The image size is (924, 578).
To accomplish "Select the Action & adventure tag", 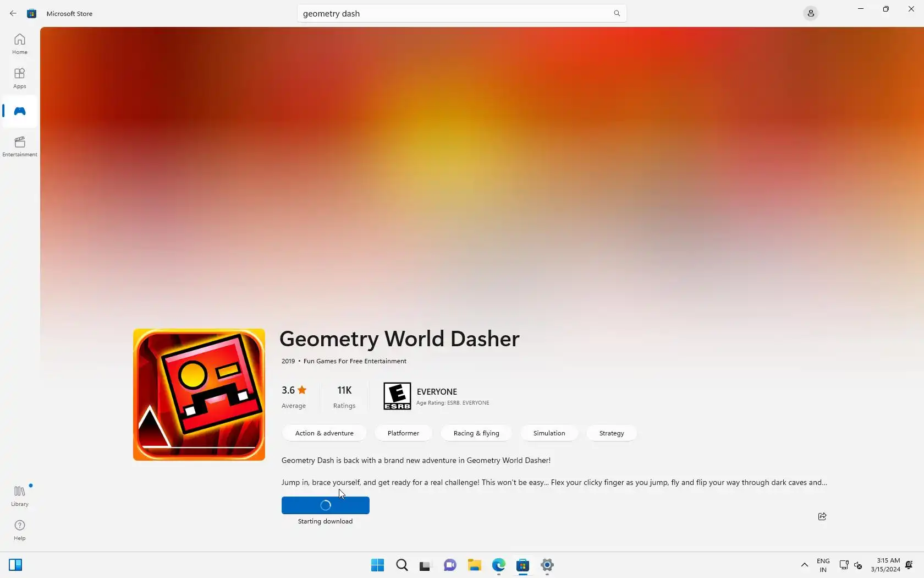I will [324, 433].
